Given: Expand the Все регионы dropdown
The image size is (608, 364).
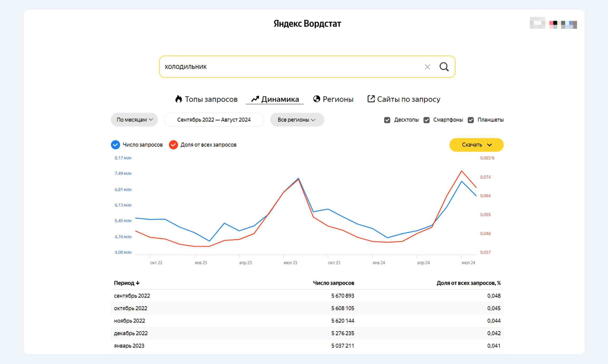Looking at the screenshot, I should [297, 120].
